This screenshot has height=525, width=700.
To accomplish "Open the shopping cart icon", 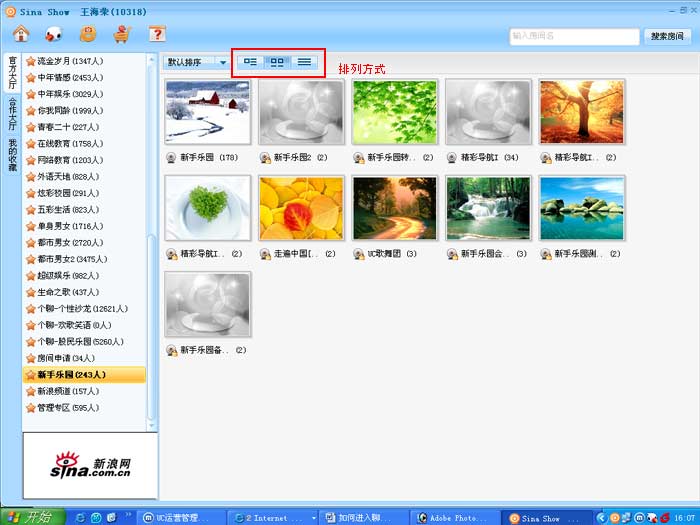I will click(122, 34).
